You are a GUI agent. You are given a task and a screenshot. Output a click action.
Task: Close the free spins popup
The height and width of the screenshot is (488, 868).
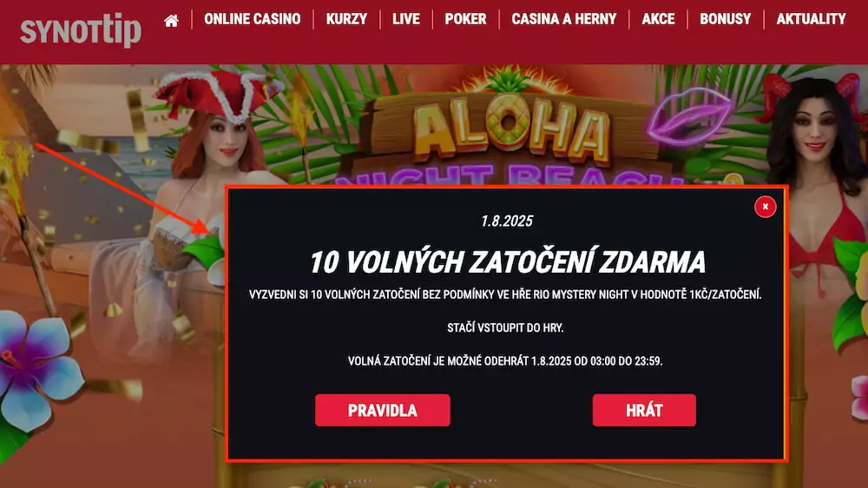pos(765,207)
